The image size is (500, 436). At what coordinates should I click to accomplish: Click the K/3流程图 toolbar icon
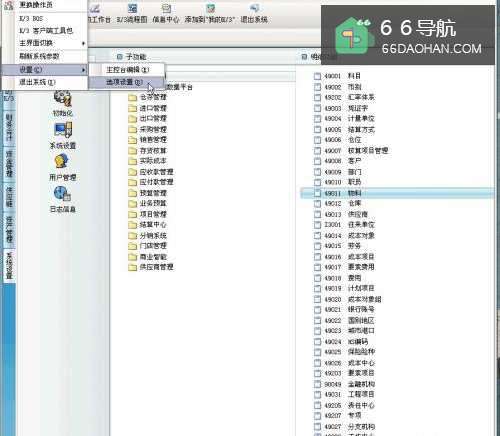(x=132, y=13)
